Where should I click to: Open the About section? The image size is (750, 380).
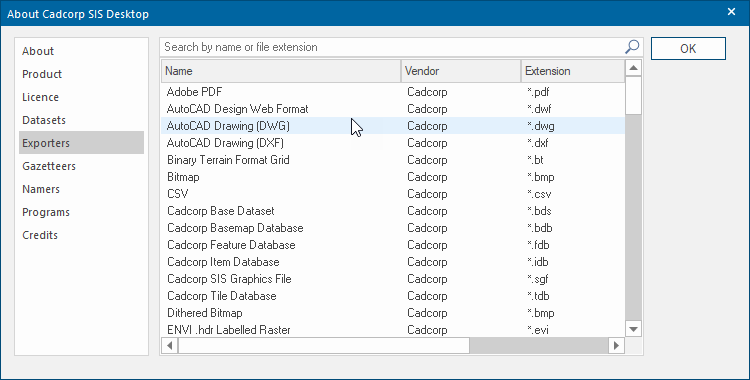pos(38,51)
